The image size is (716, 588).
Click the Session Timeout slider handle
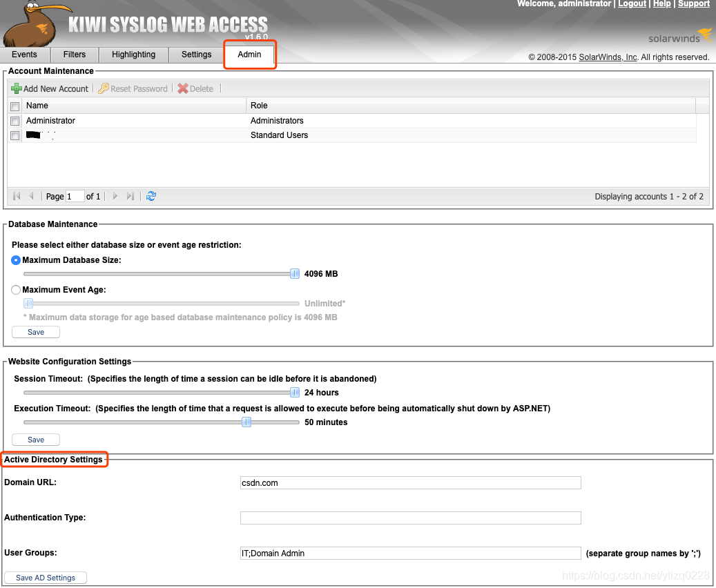click(295, 393)
